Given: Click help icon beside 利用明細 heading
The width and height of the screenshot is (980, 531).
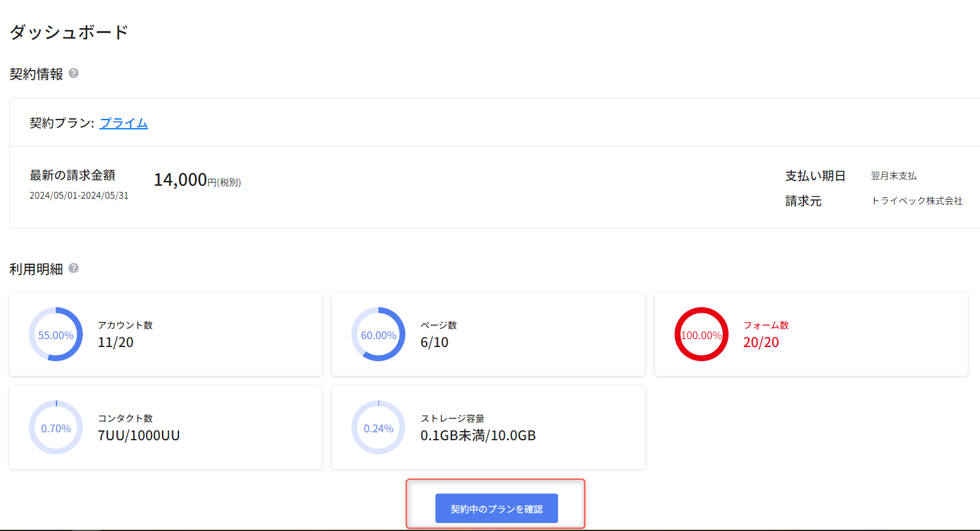Looking at the screenshot, I should 74,268.
